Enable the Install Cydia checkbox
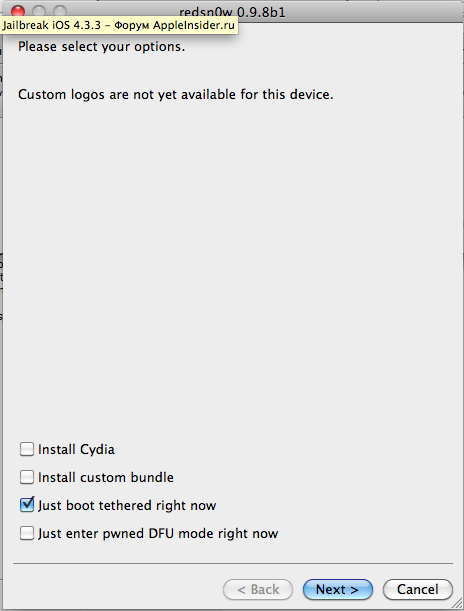The width and height of the screenshot is (464, 611). coord(27,449)
